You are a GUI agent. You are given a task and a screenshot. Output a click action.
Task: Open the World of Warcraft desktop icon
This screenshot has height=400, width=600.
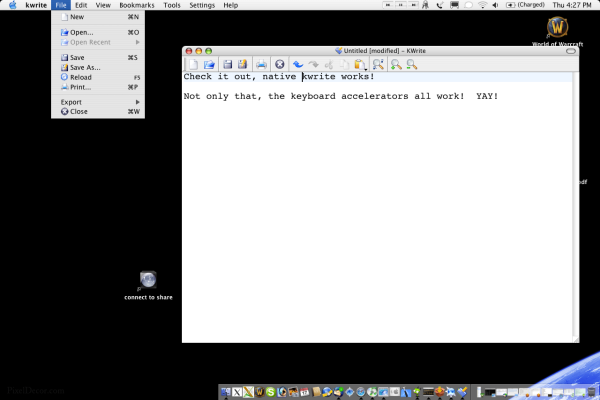559,29
